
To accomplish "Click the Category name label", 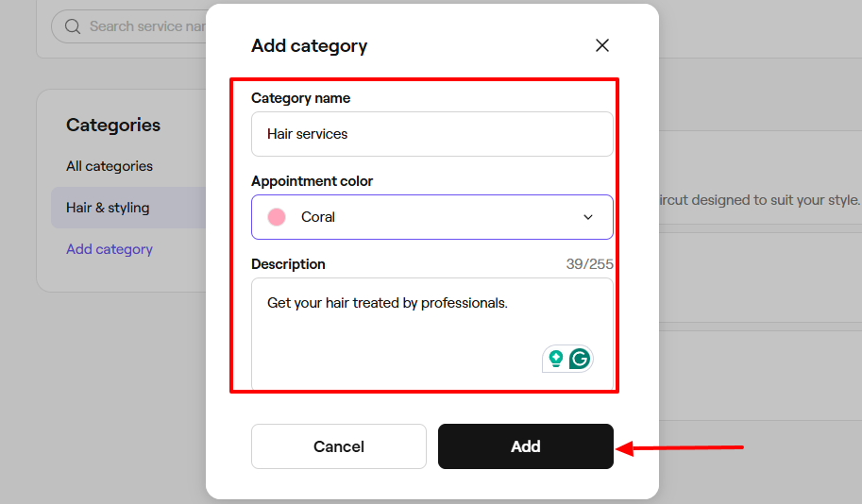I will point(300,98).
